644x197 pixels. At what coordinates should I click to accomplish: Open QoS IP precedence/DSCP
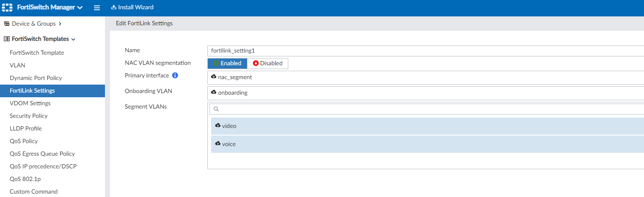click(43, 166)
